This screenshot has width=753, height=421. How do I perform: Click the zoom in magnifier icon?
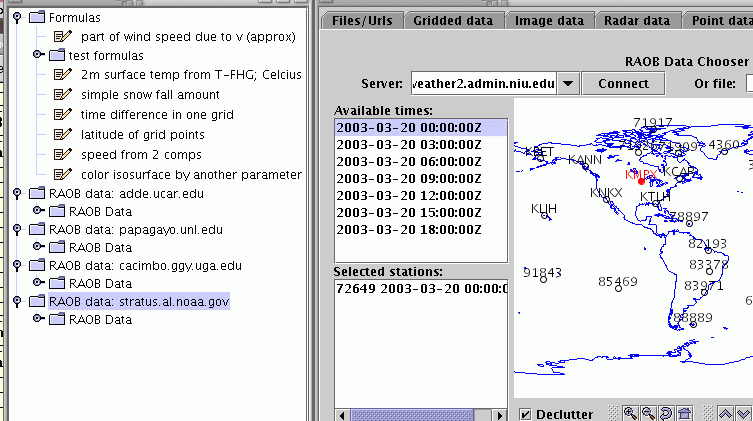[630, 413]
